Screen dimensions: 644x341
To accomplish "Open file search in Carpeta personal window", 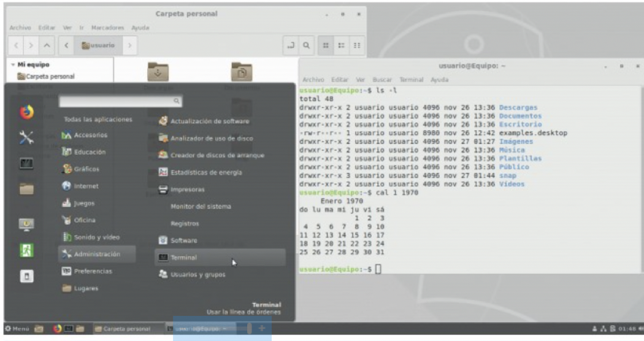I will coord(307,45).
